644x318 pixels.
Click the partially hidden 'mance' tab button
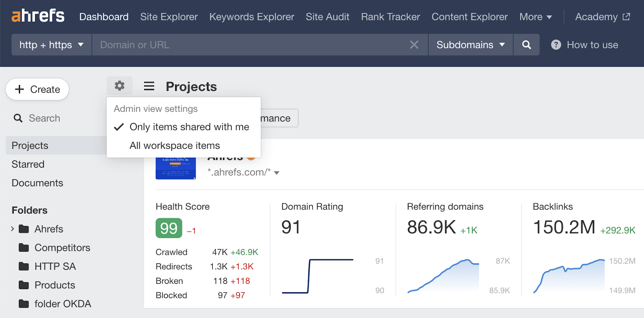click(x=279, y=118)
